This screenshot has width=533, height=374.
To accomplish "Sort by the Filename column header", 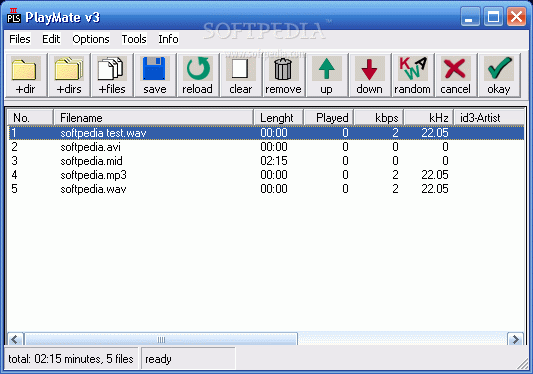I will coord(153,118).
